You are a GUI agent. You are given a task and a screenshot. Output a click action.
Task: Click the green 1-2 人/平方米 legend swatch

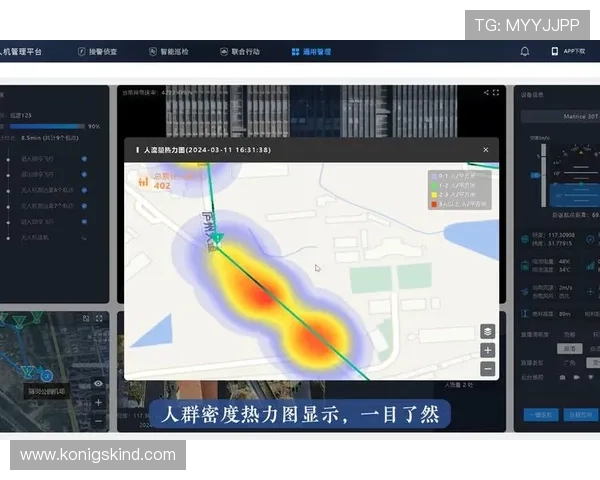[434, 186]
